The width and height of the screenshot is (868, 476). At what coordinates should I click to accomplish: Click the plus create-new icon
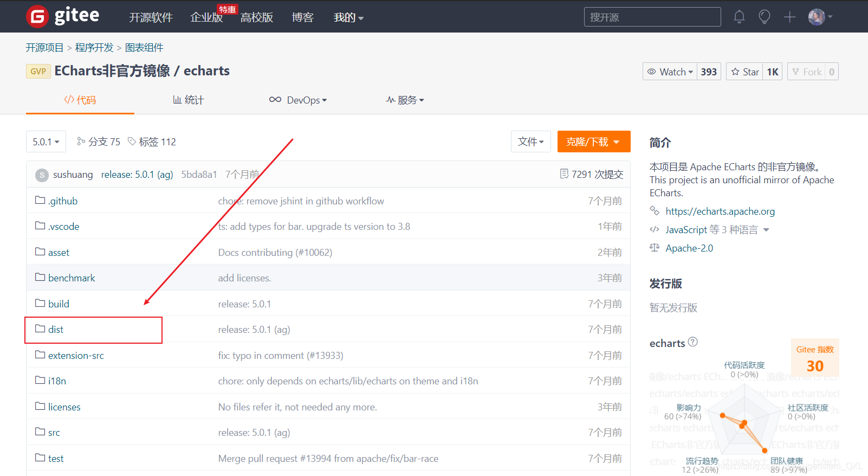click(x=789, y=17)
